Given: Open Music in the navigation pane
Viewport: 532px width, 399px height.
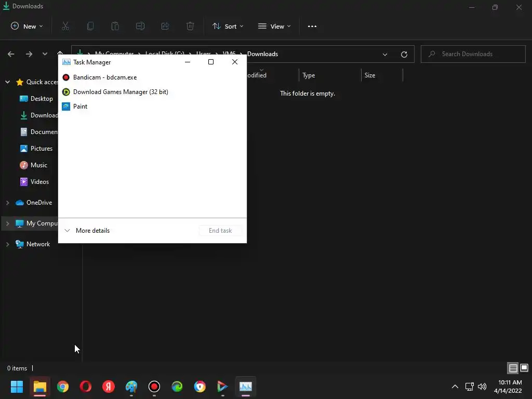Looking at the screenshot, I should 34,165.
